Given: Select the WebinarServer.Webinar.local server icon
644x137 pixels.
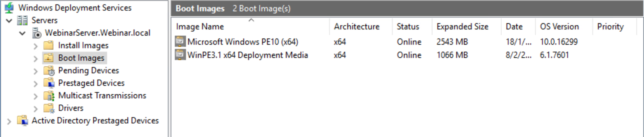Looking at the screenshot, I should (x=37, y=33).
